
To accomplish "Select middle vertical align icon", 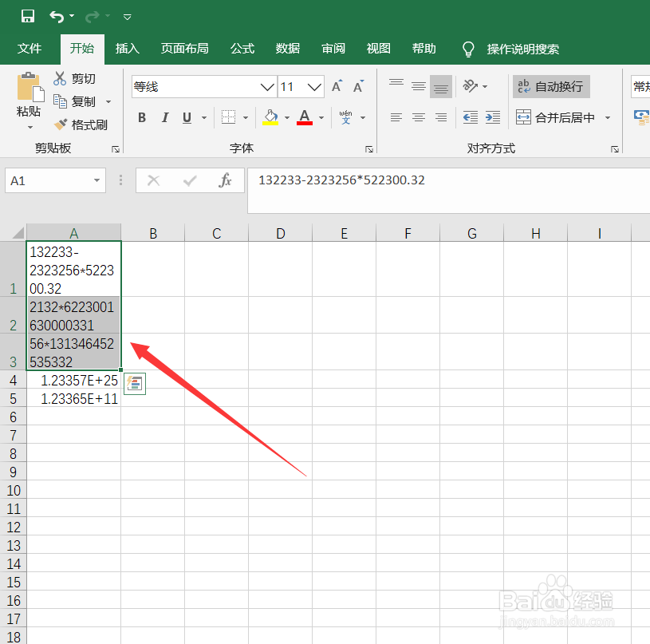I will tap(419, 86).
